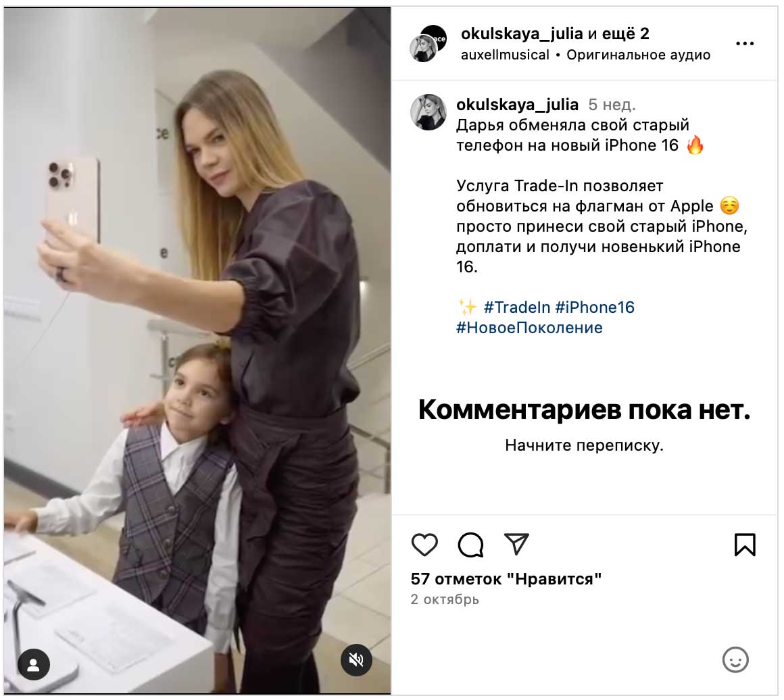Save the post with the bookmark icon

point(745,545)
